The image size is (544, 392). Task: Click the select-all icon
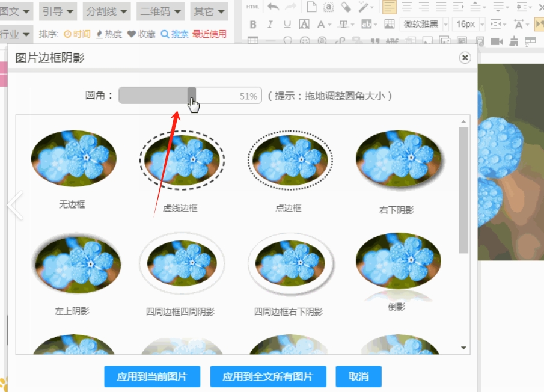point(328,7)
